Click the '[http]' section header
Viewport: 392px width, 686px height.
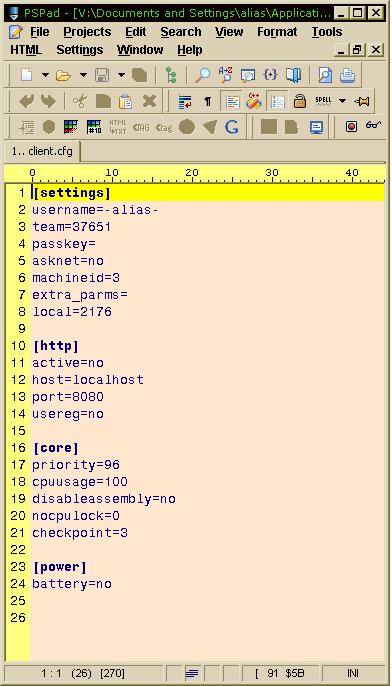coord(56,346)
